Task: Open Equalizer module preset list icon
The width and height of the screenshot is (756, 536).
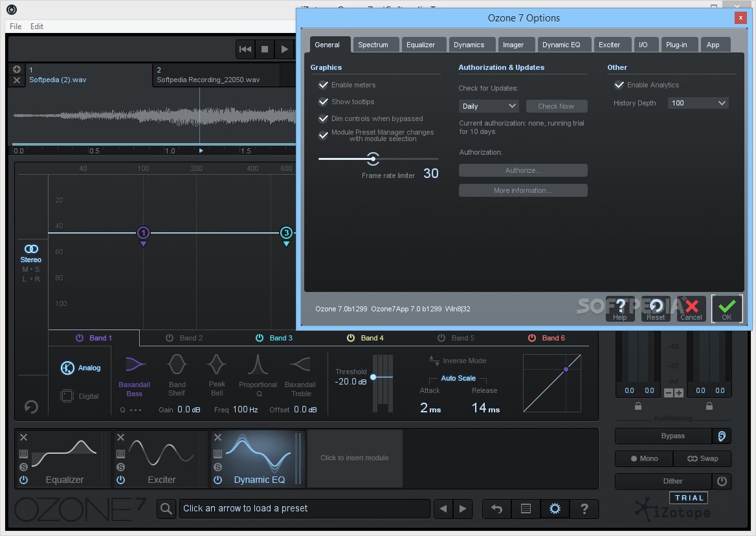Action: (x=23, y=454)
